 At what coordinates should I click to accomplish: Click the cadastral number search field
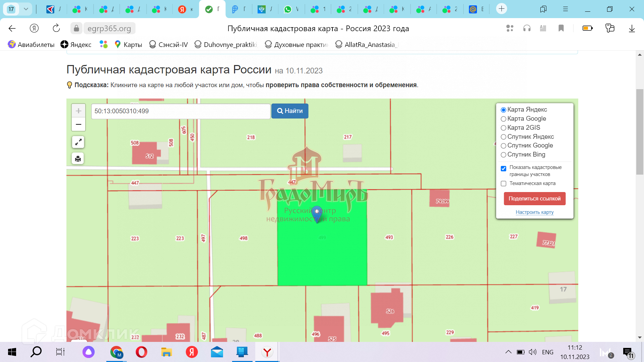pos(180,111)
